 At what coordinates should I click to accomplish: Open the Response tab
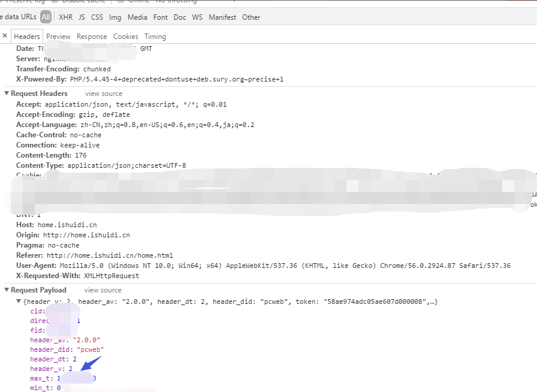click(92, 37)
